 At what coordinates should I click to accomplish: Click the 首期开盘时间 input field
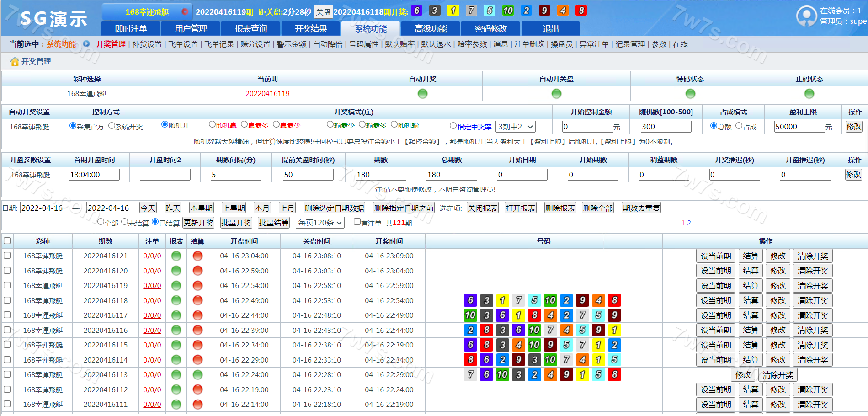94,175
